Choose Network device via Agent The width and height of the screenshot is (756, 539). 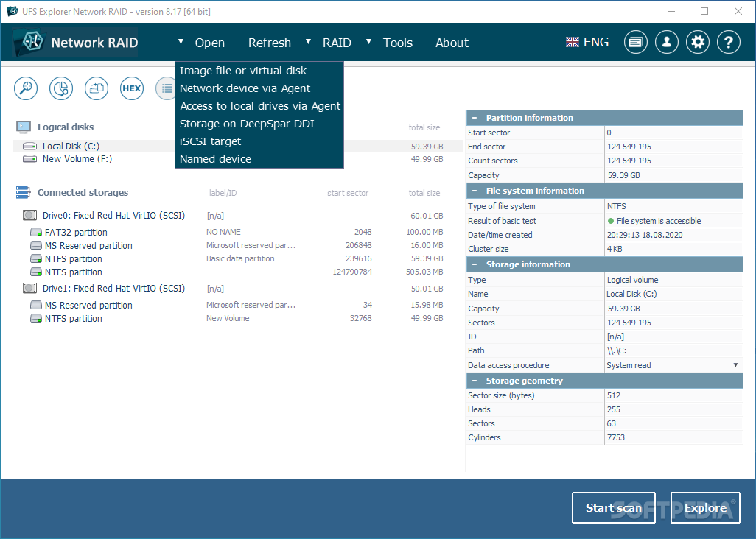tap(259, 88)
